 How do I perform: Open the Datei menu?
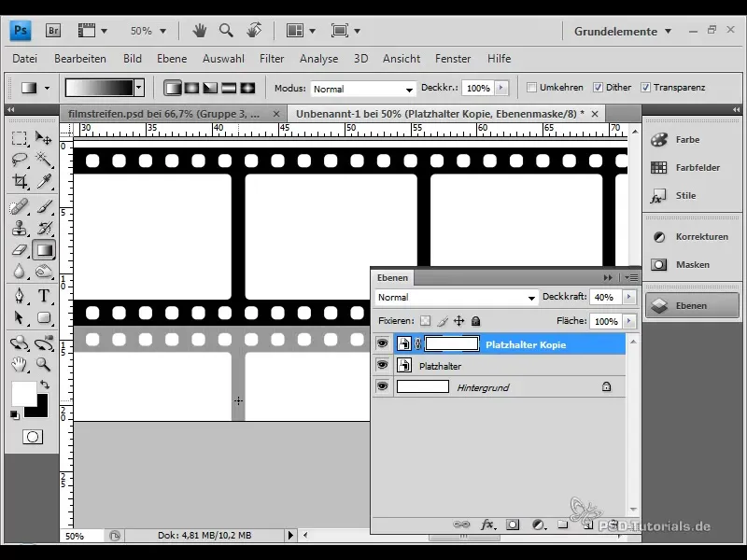pyautogui.click(x=25, y=59)
